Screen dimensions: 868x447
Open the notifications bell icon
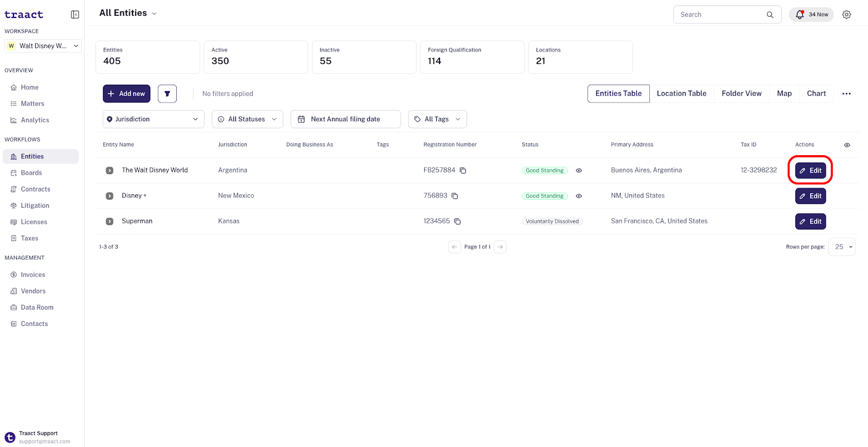click(x=800, y=15)
